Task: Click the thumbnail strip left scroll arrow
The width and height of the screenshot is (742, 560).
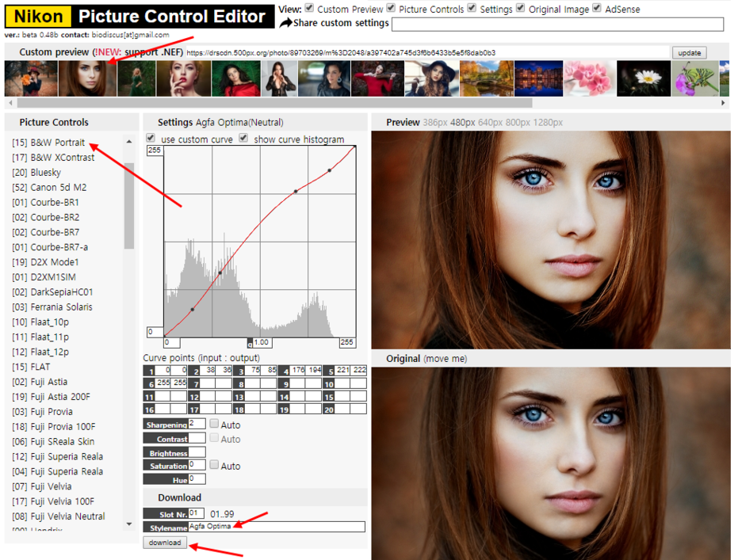Action: 10,103
